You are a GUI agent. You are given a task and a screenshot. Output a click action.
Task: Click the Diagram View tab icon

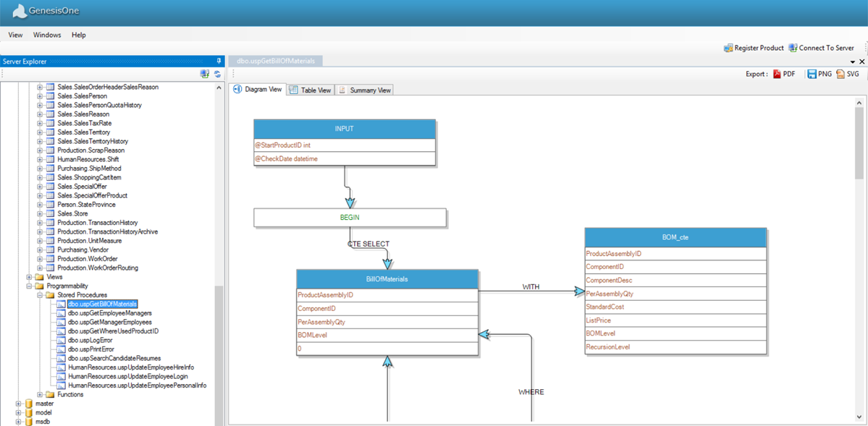click(238, 89)
